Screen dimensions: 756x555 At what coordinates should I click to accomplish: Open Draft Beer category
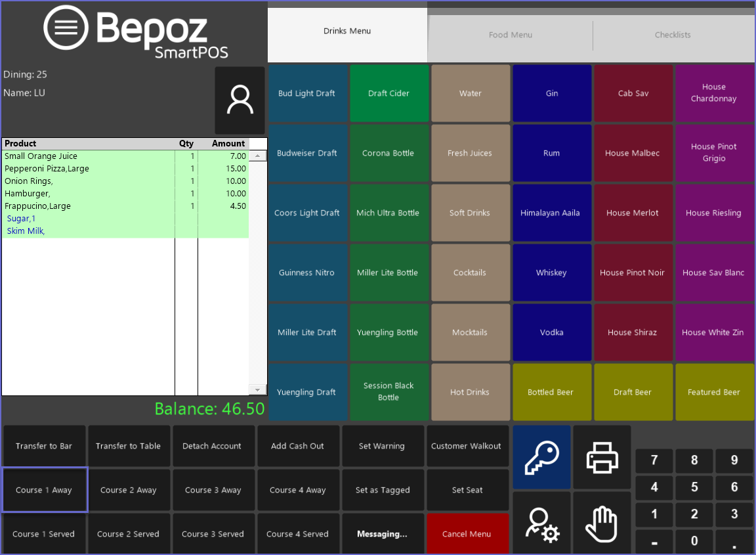(633, 392)
